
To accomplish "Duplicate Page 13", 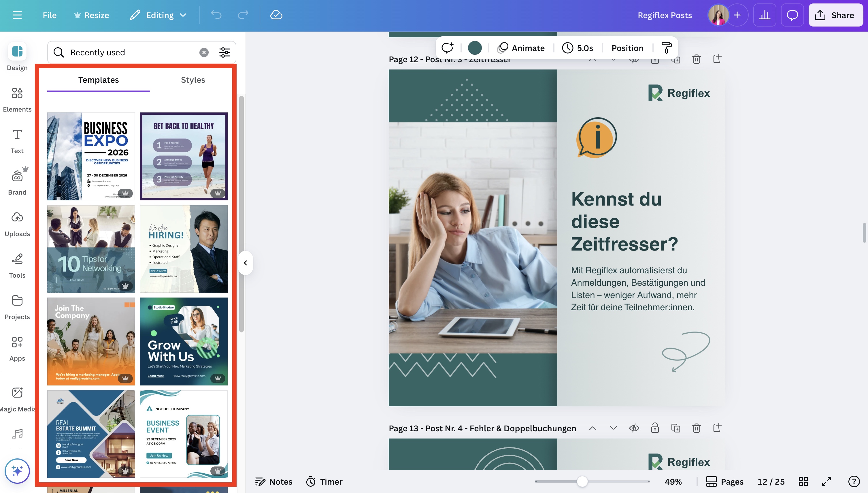I will pos(675,428).
